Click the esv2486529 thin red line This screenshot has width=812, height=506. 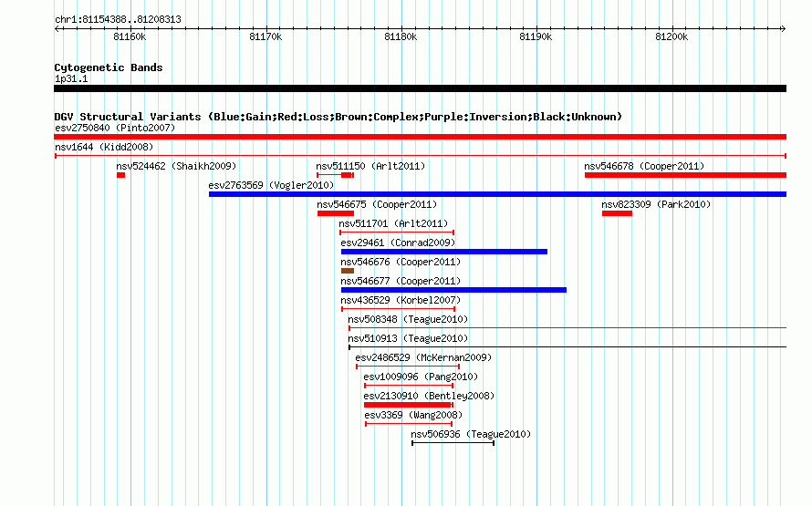[408, 367]
